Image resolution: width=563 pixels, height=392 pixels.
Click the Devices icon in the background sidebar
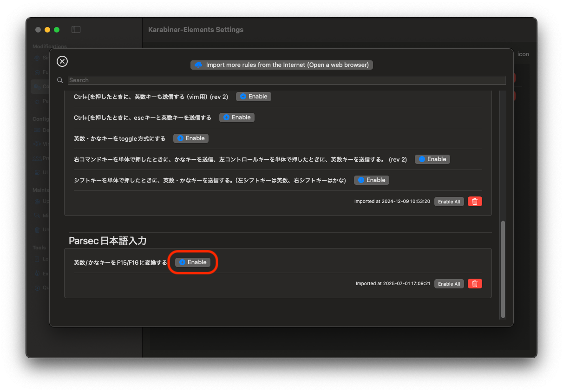click(x=37, y=130)
